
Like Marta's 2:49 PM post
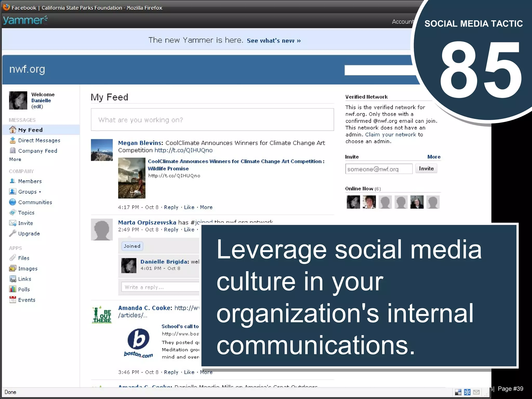point(189,229)
